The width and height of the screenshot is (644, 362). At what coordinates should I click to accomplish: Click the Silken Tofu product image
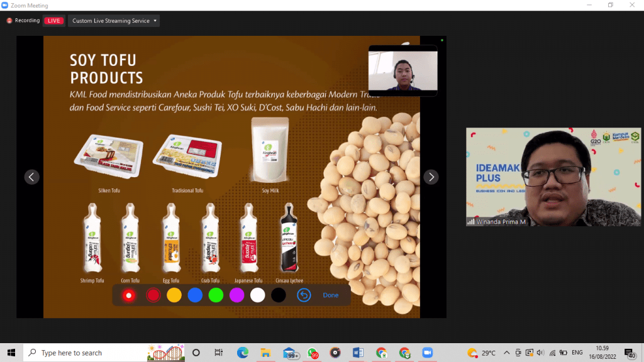pyautogui.click(x=109, y=156)
